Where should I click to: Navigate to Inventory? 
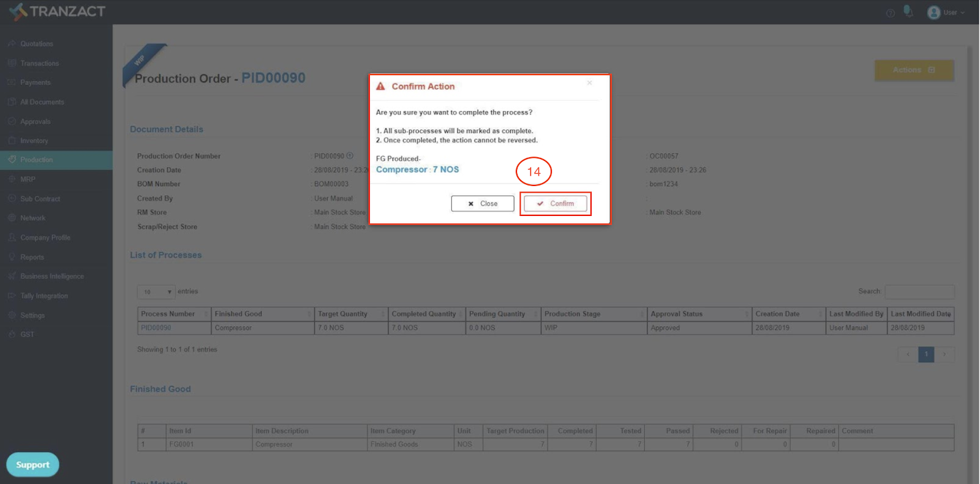(34, 141)
